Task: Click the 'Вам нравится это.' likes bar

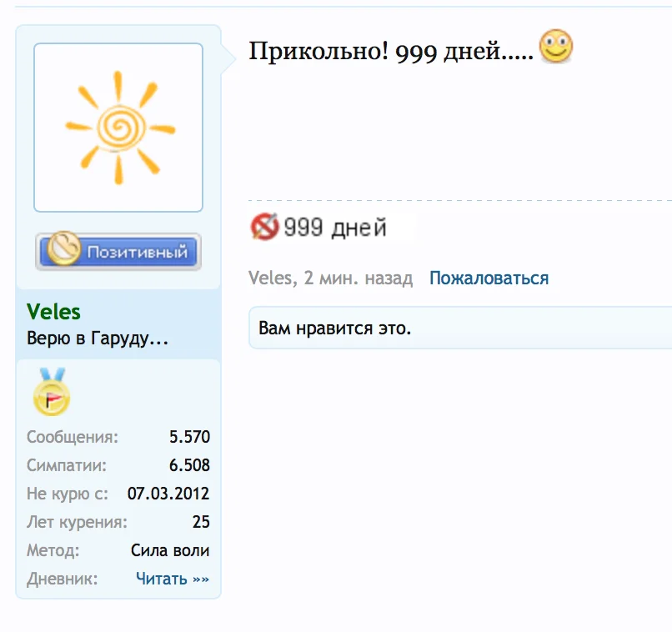Action: point(460,329)
